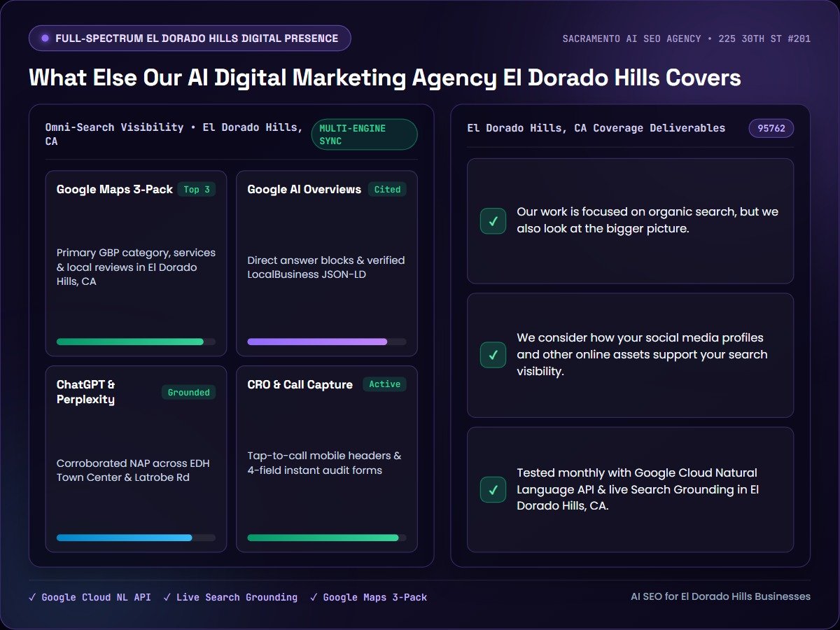Screen dimensions: 840x630
Task: Click the 'We consider how your social media profiles' sentence
Action: click(643, 355)
